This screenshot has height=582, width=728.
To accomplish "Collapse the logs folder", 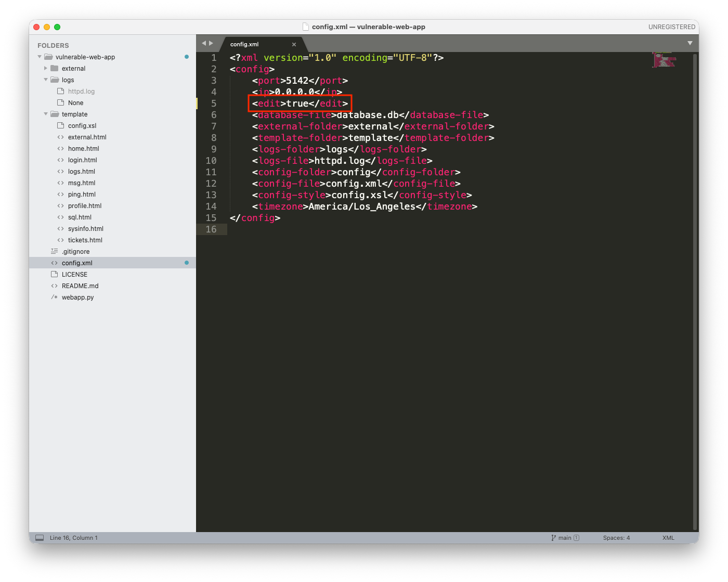I will [46, 80].
